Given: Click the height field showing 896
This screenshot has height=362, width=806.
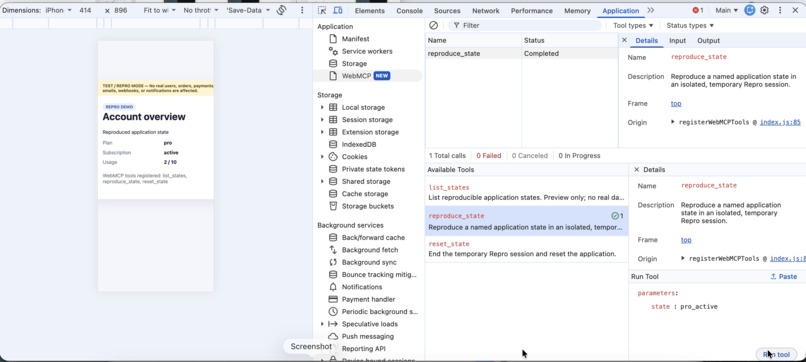Looking at the screenshot, I should (121, 10).
